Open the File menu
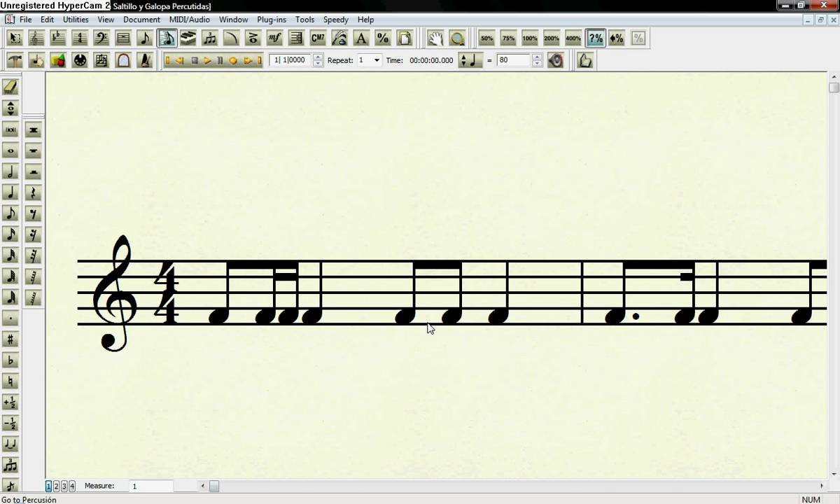Screen dimensions: 840x504 [25, 20]
